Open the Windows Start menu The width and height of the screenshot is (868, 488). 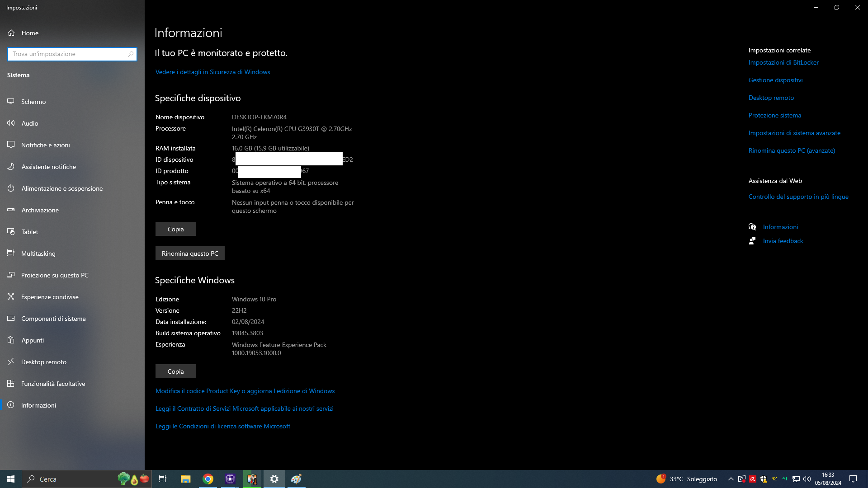(11, 479)
